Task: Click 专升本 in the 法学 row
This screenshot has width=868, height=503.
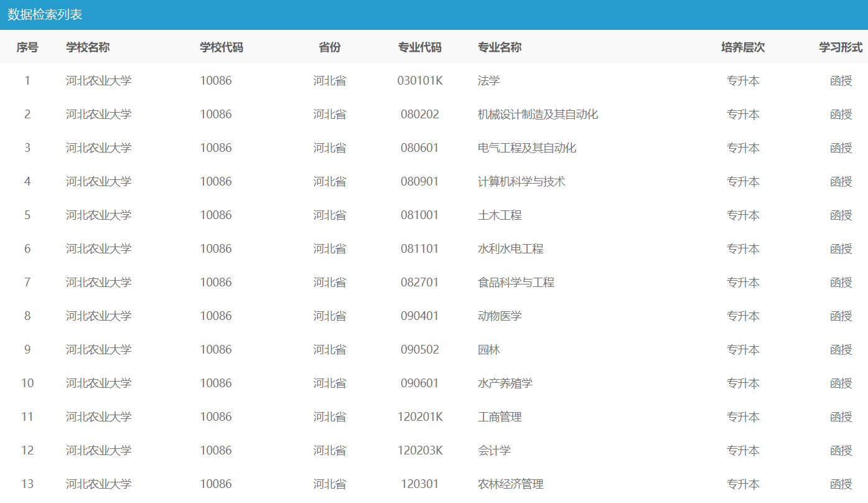Action: [x=743, y=81]
